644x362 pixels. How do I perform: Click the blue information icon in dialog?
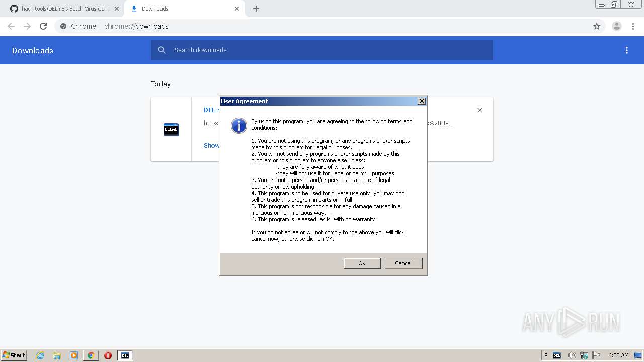[x=238, y=125]
